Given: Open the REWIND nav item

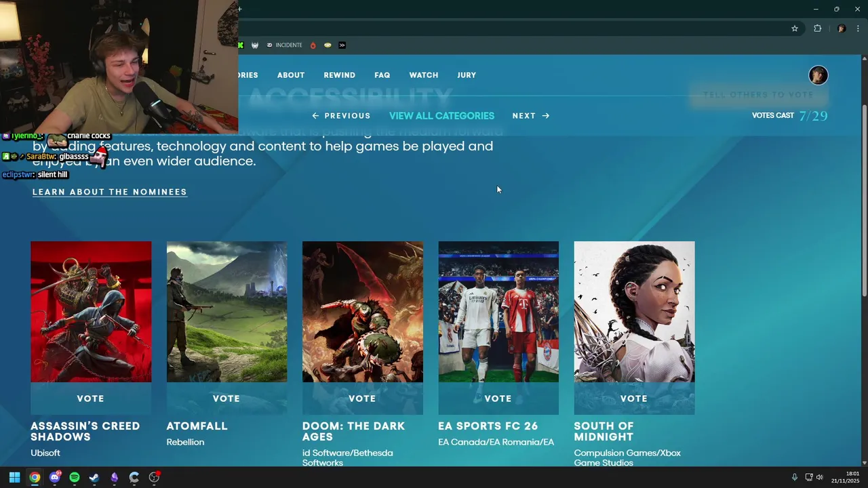Looking at the screenshot, I should click(340, 75).
